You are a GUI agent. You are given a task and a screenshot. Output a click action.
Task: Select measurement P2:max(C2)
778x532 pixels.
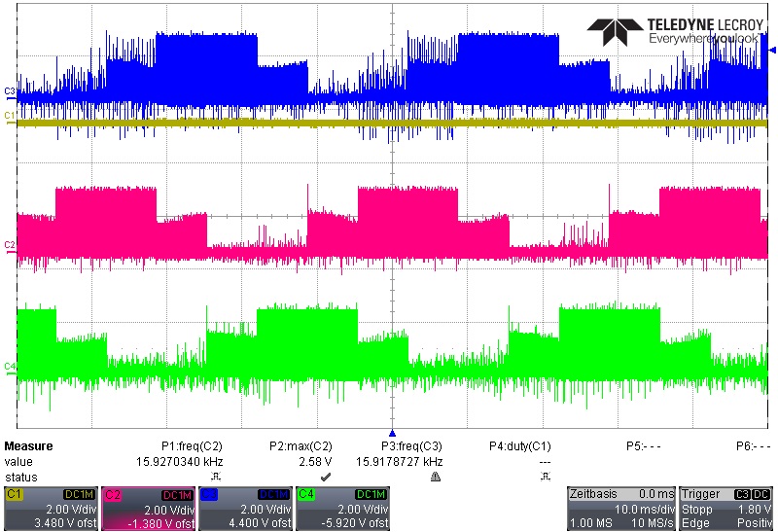click(x=301, y=446)
